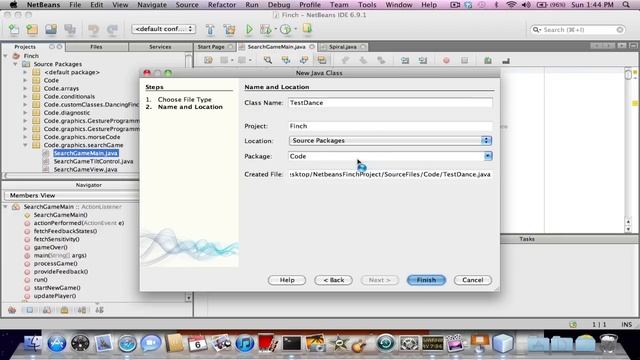Click the Help button in dialog
Screen dimensions: 640x360
(x=287, y=280)
